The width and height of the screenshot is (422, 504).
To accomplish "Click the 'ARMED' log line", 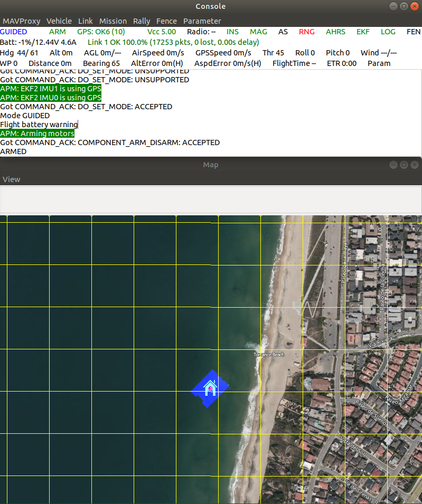I will tap(14, 151).
